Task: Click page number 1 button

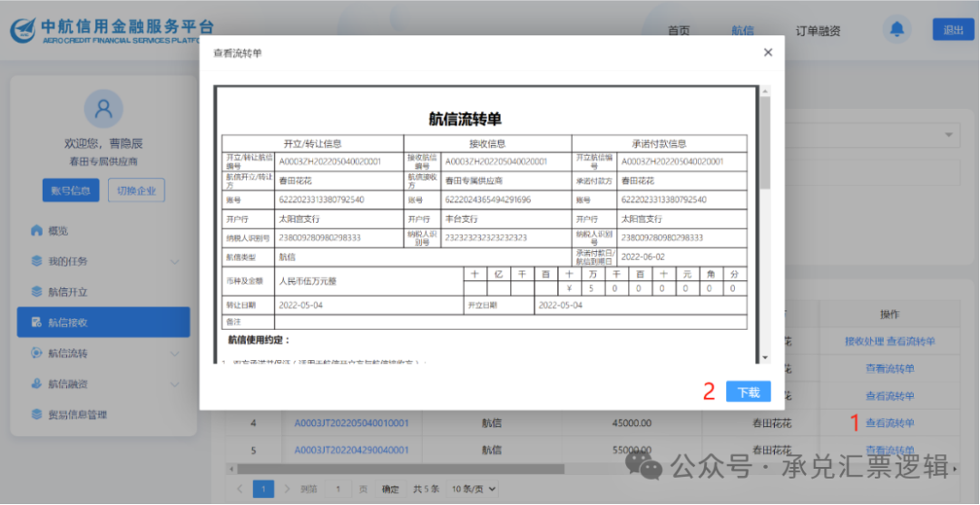Action: pyautogui.click(x=263, y=489)
